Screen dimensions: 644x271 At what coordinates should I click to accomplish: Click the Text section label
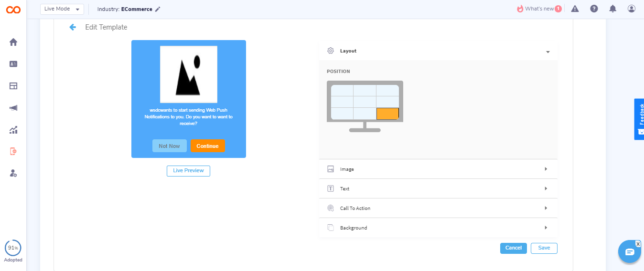point(344,189)
